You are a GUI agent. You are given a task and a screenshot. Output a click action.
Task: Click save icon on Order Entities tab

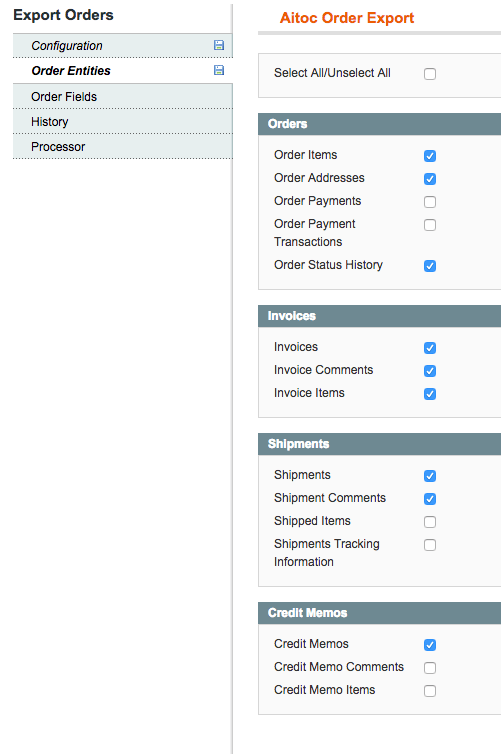tap(219, 70)
